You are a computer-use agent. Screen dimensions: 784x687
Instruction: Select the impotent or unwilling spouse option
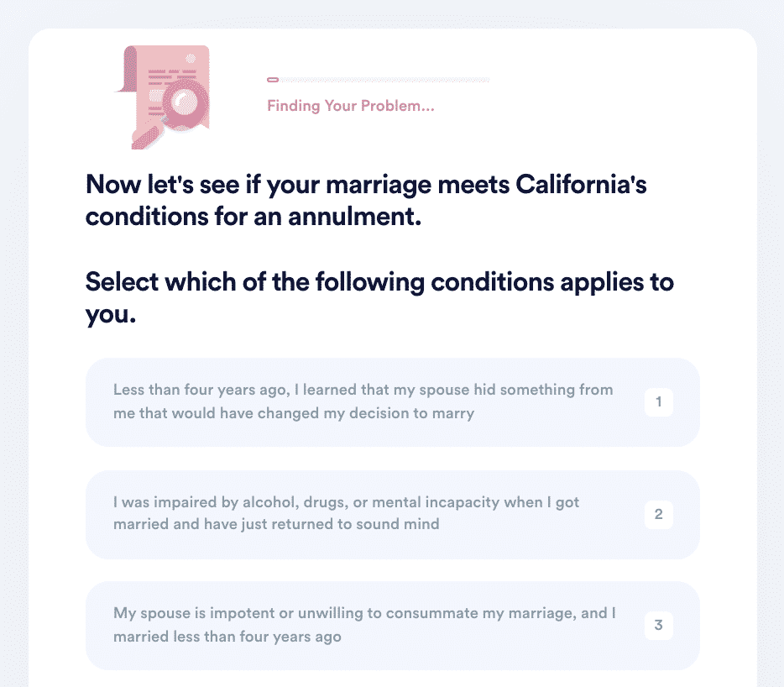(393, 626)
